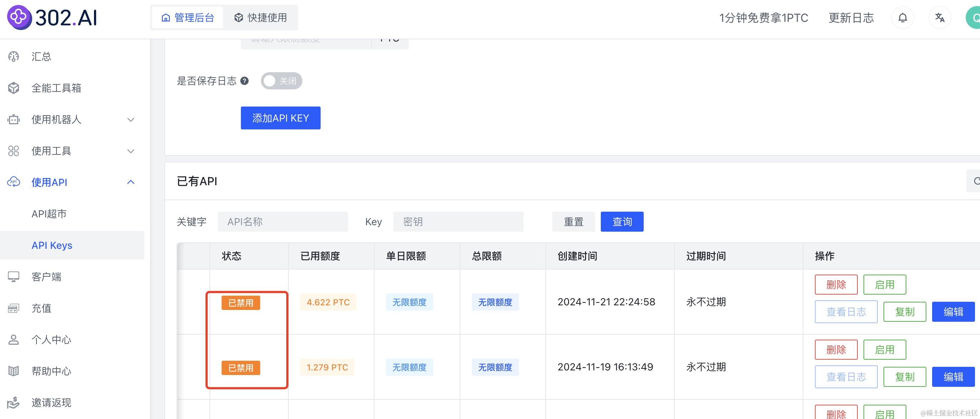
Task: Click the help icon beside 是否保存日志
Action: 244,81
